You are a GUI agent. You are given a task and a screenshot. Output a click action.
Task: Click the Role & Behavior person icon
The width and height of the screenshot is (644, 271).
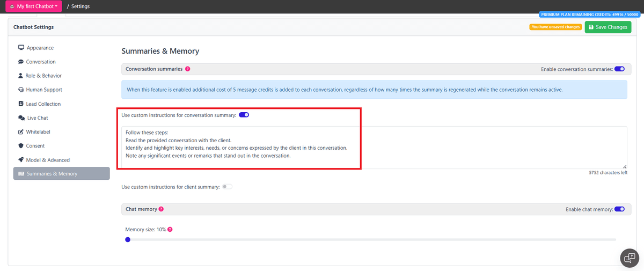(20, 76)
